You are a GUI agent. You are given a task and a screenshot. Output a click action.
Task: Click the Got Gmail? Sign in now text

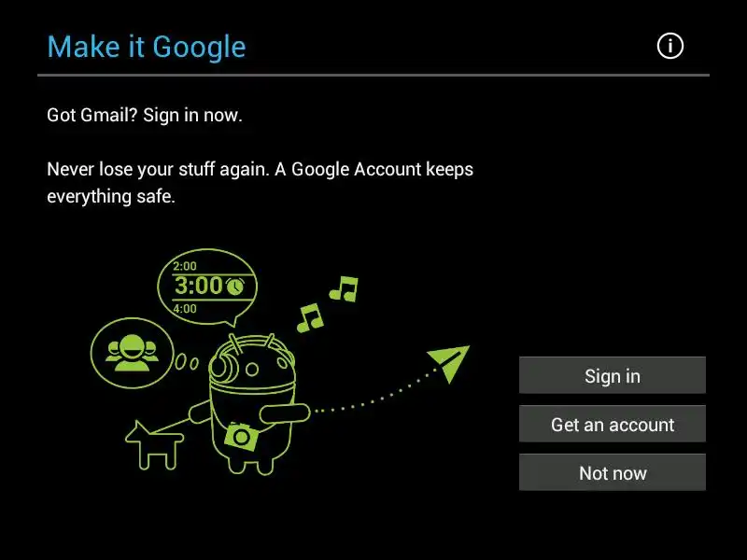click(x=145, y=115)
